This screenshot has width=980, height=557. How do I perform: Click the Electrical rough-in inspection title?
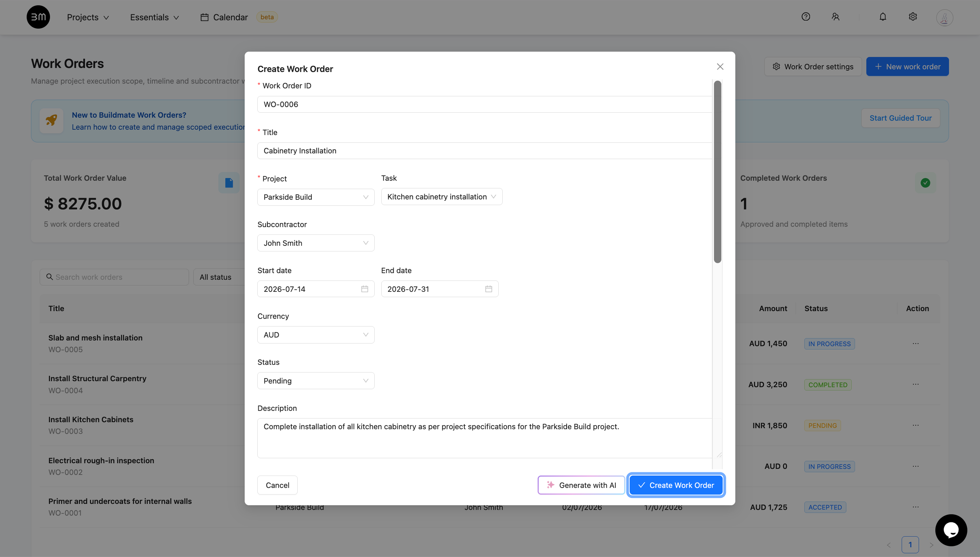point(101,460)
